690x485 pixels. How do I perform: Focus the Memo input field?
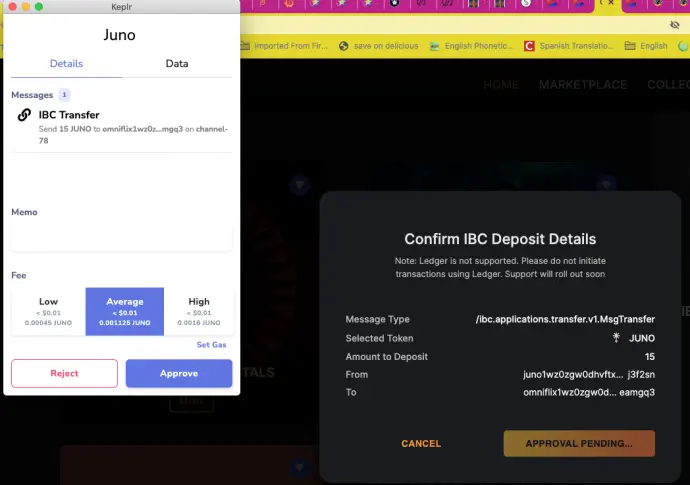pyautogui.click(x=121, y=238)
